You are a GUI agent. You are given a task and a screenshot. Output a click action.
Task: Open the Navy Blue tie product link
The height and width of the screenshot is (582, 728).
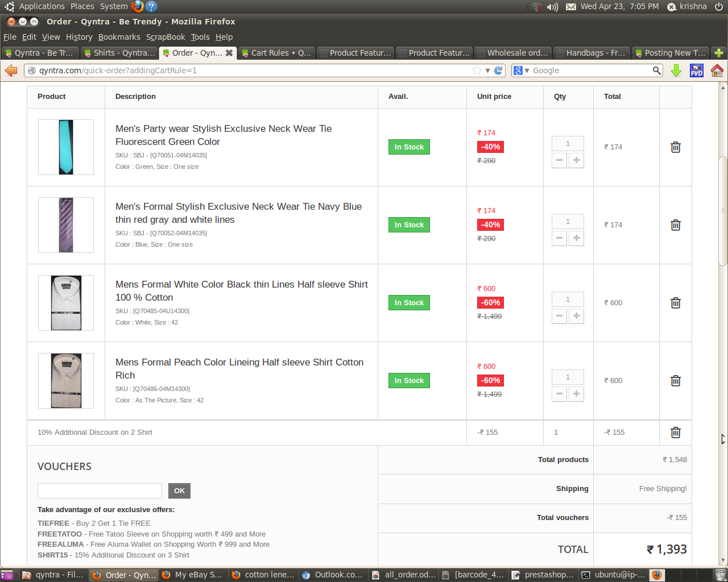(238, 213)
